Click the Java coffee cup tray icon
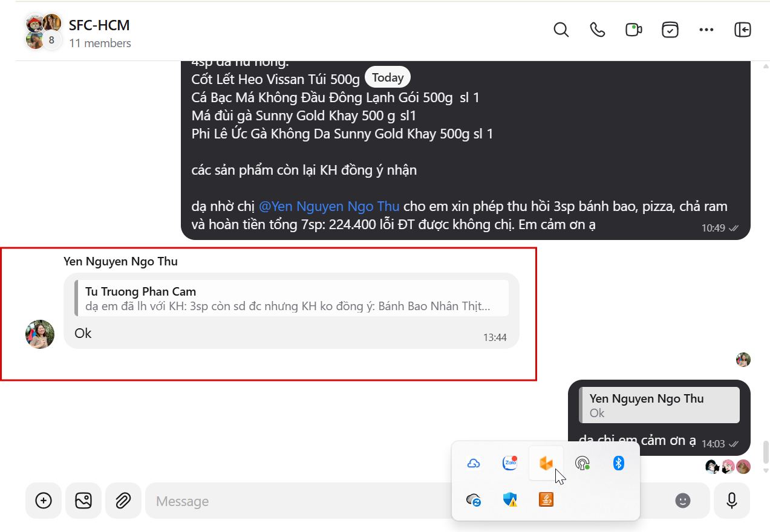 546,500
